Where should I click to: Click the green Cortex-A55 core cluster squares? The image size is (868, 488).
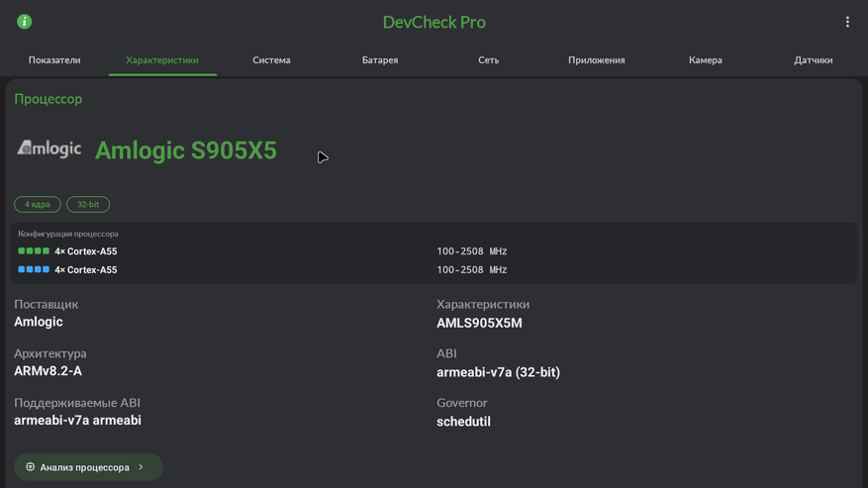click(34, 250)
